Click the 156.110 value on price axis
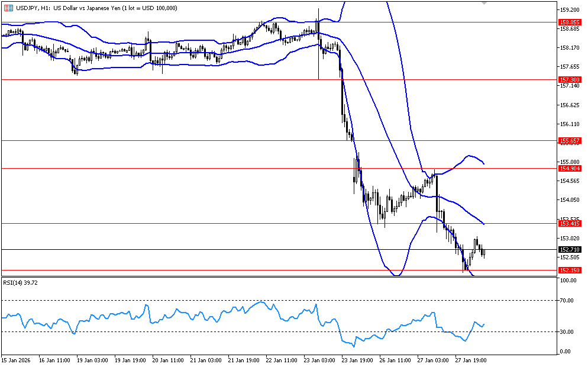This screenshot has height=367, width=588. 568,124
